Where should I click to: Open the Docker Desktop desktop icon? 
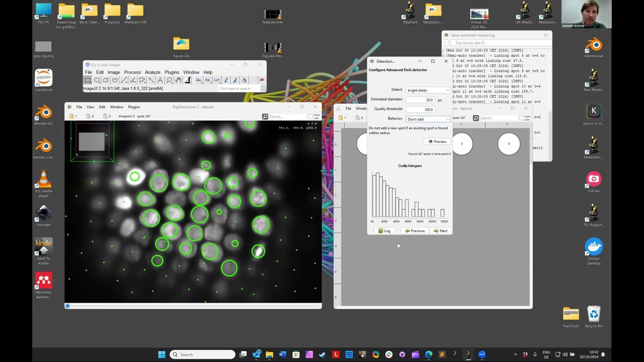click(x=594, y=251)
